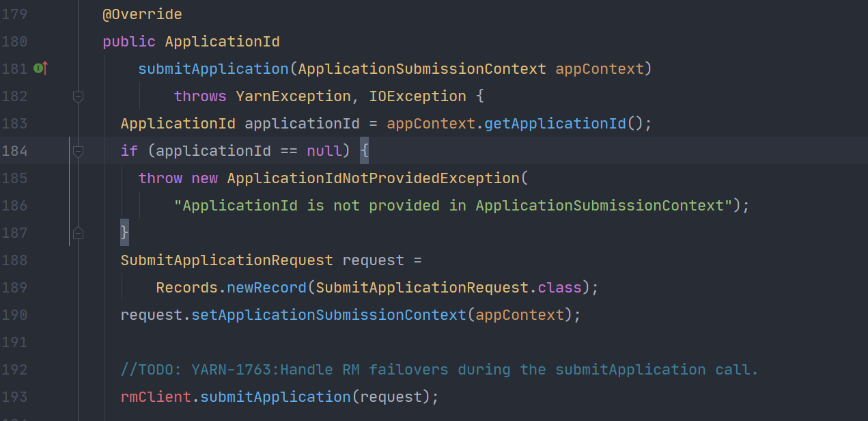Image resolution: width=868 pixels, height=421 pixels.
Task: Click the getApplicationId method call
Action: pyautogui.click(x=555, y=124)
